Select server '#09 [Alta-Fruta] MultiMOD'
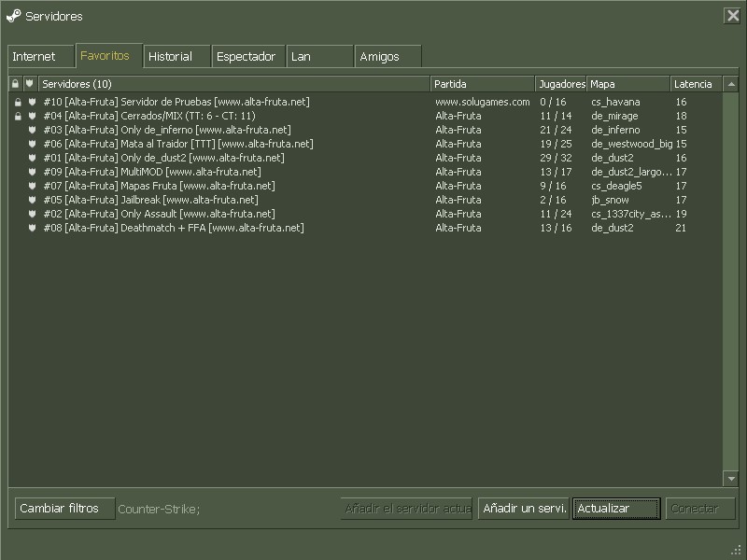This screenshot has width=747, height=560. tap(365, 172)
